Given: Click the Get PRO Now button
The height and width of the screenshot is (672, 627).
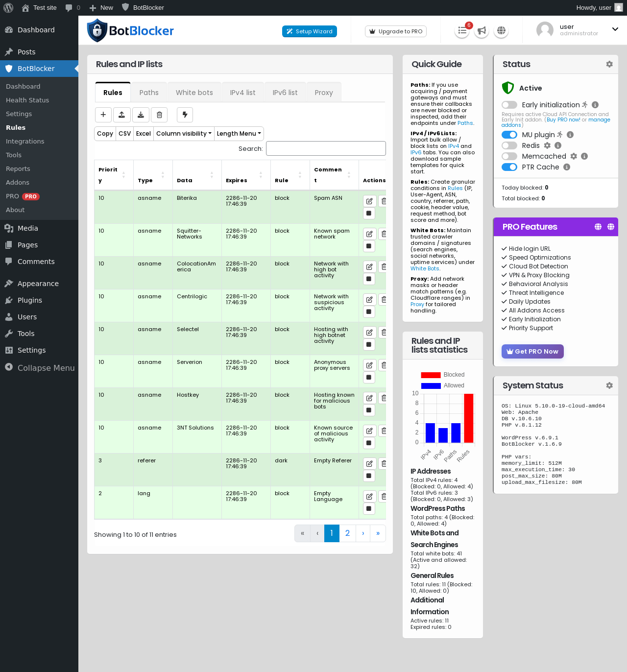Looking at the screenshot, I should pyautogui.click(x=532, y=351).
